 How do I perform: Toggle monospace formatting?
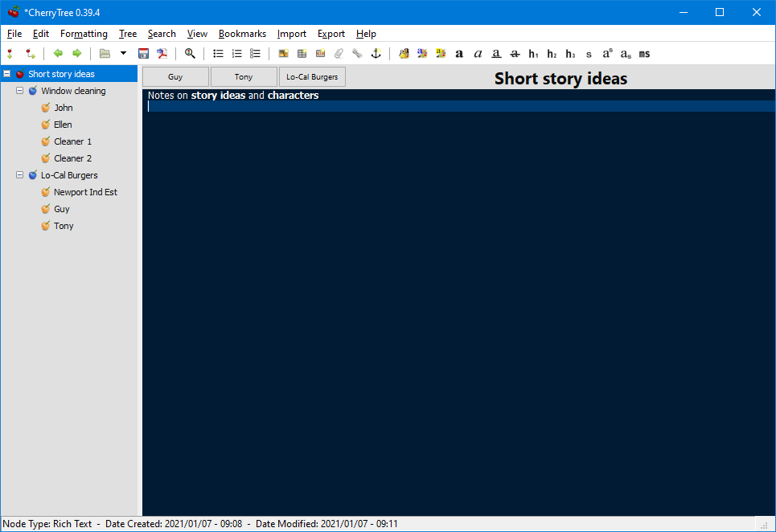pyautogui.click(x=644, y=53)
